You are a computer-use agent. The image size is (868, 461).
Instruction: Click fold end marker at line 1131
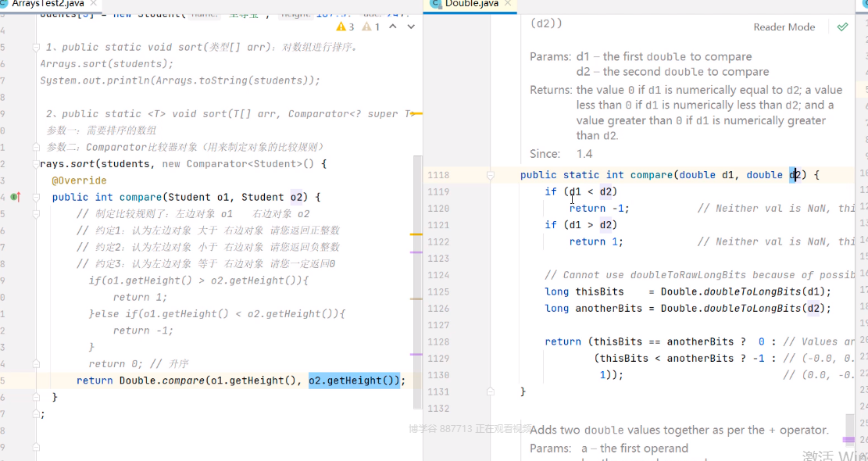[x=490, y=391]
